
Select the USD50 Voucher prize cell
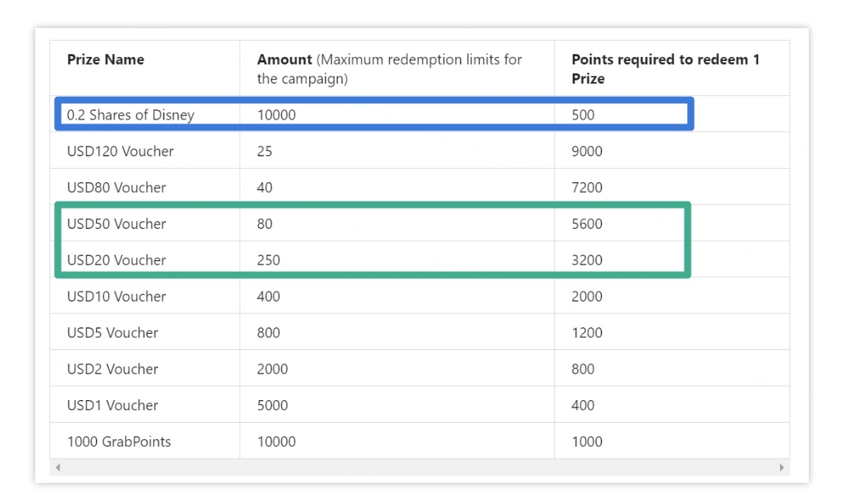coord(116,223)
